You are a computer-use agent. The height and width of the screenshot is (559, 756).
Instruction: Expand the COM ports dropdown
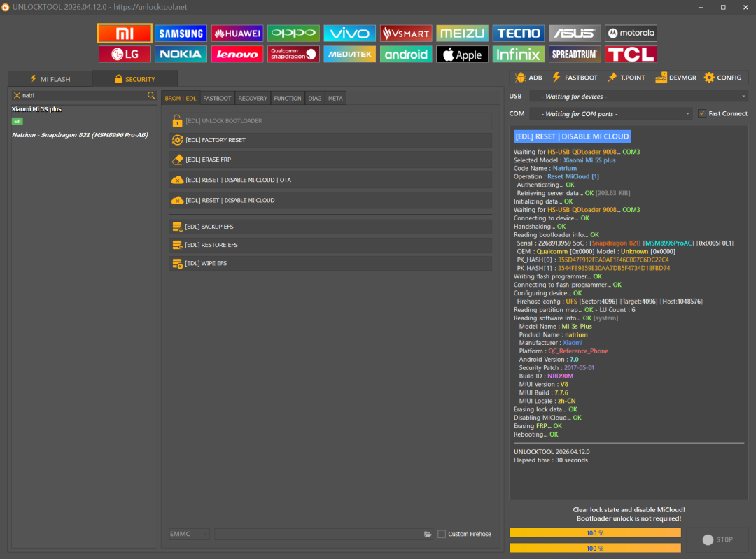coord(611,114)
